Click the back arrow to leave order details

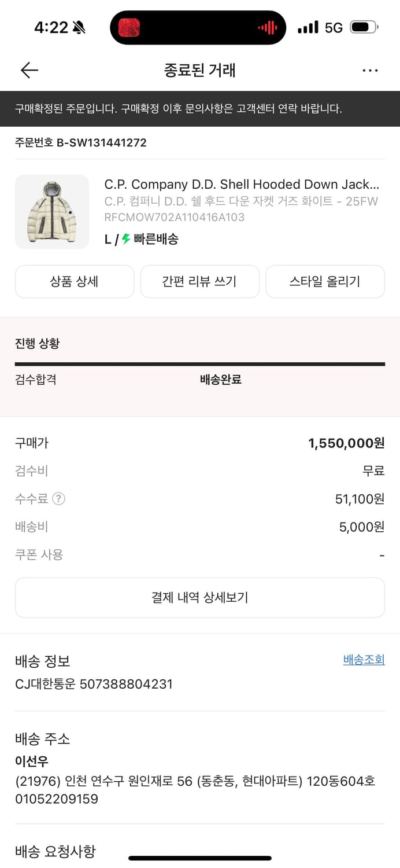[x=29, y=70]
